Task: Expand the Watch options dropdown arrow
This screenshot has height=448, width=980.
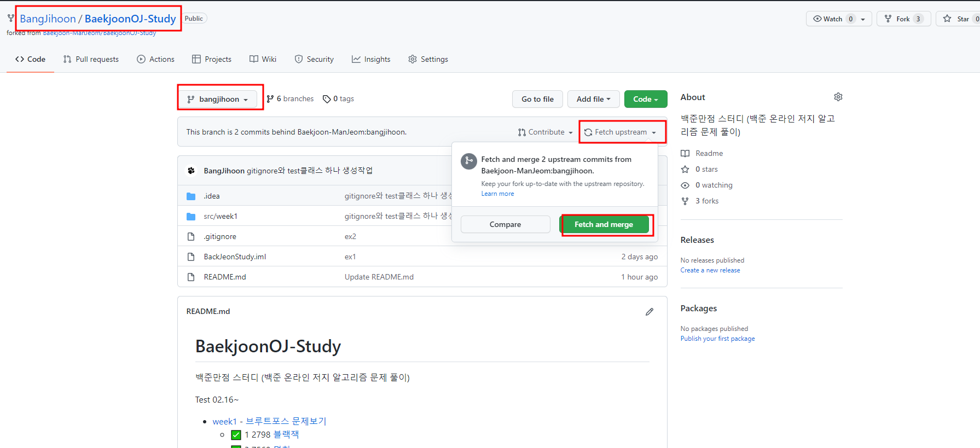Action: (863, 19)
